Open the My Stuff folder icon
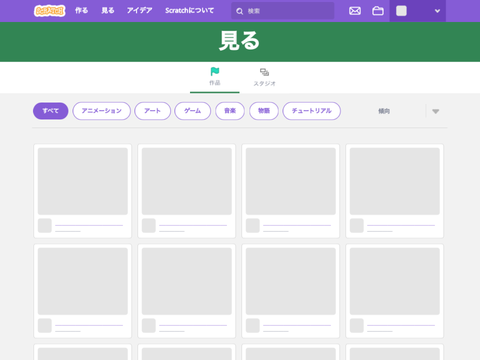This screenshot has width=480, height=360. [378, 11]
